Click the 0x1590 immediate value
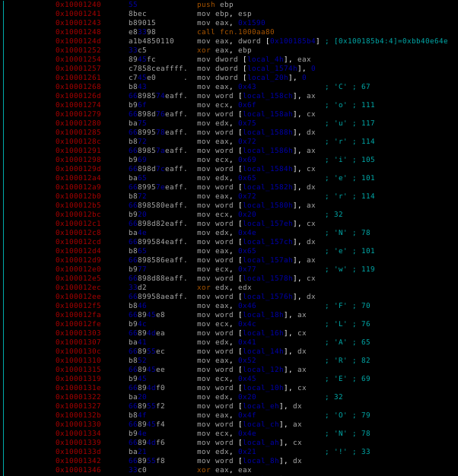This screenshot has height=476, width=458. coord(252,23)
